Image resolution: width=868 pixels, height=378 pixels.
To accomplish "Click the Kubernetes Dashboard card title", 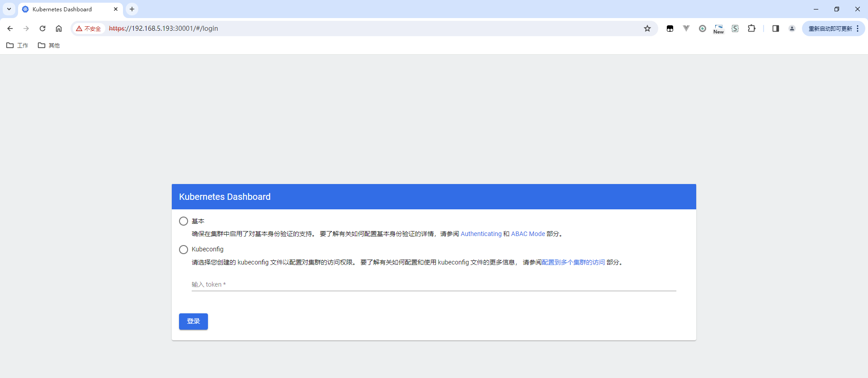I will (225, 197).
